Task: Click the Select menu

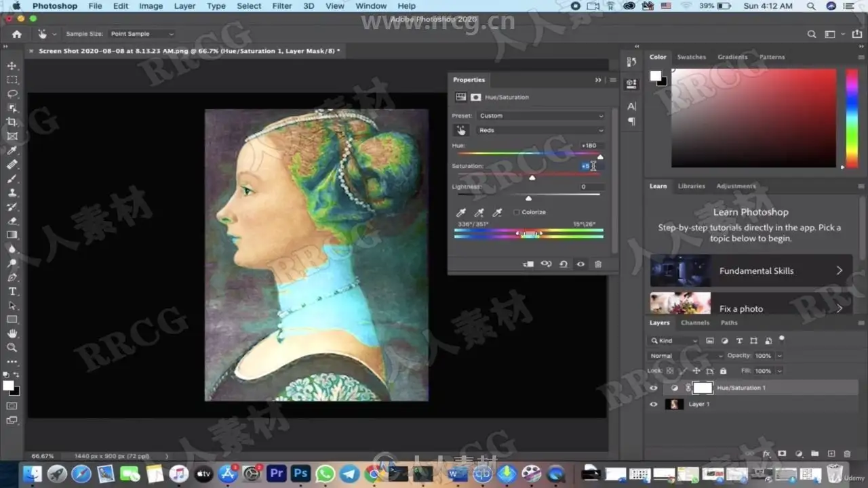Action: click(249, 6)
